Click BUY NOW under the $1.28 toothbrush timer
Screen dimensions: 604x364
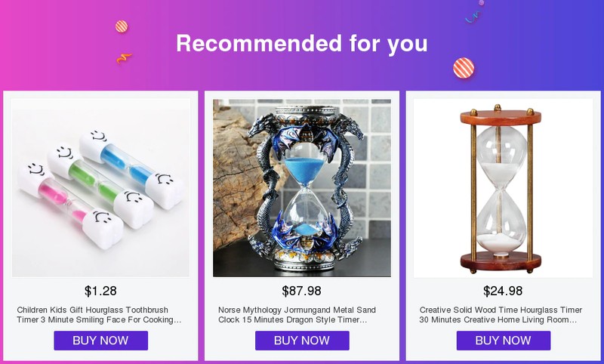tap(100, 341)
